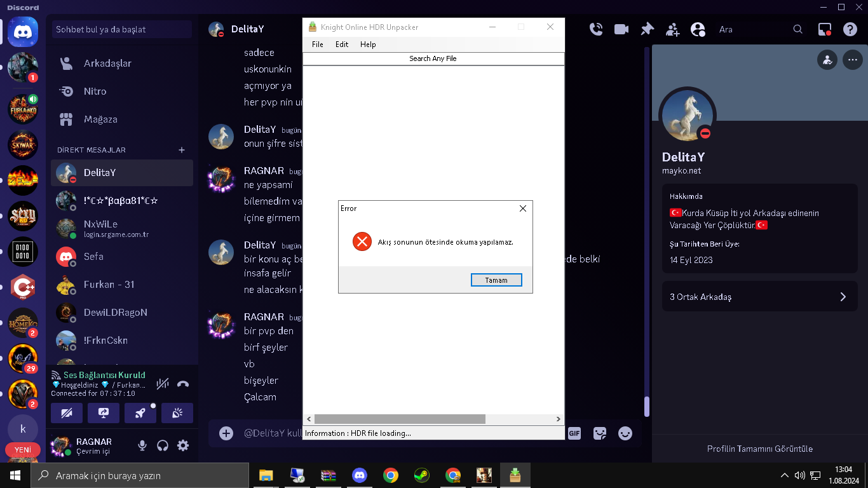Open !FrknCskn direct message
The height and width of the screenshot is (488, 868).
pyautogui.click(x=122, y=341)
